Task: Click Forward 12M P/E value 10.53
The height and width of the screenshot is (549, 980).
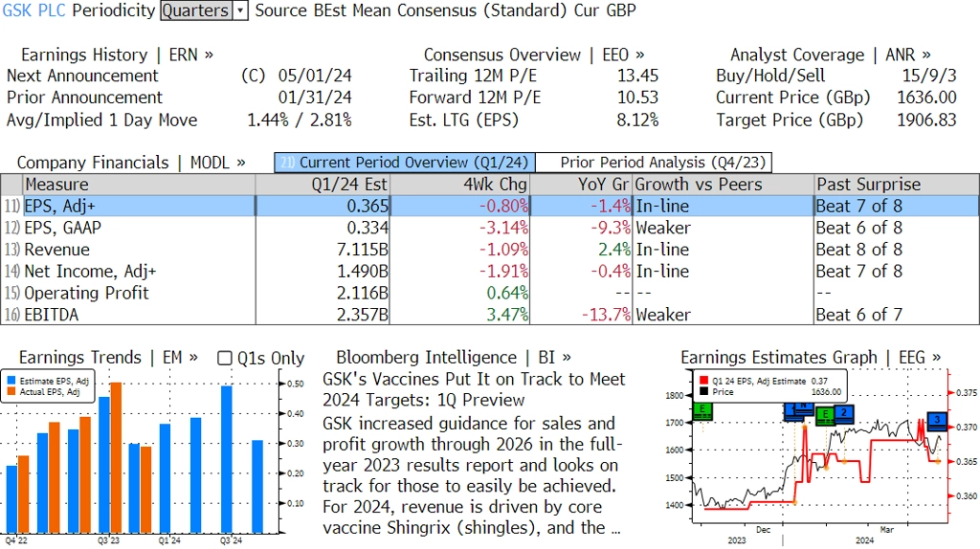Action: pyautogui.click(x=638, y=99)
